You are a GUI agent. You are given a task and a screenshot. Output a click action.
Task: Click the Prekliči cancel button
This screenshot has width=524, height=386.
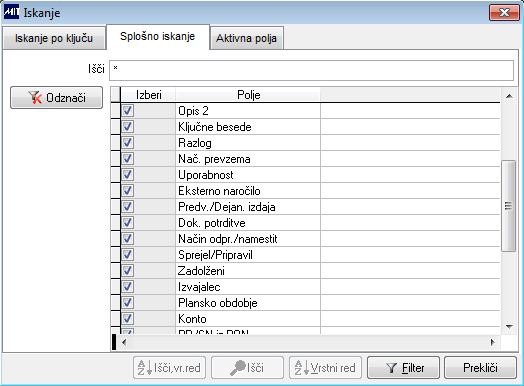(481, 368)
